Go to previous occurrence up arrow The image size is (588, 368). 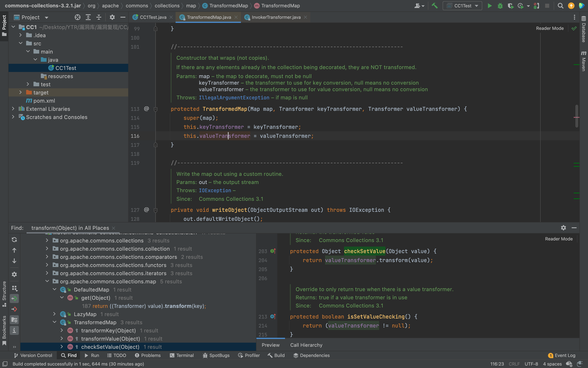tap(14, 250)
